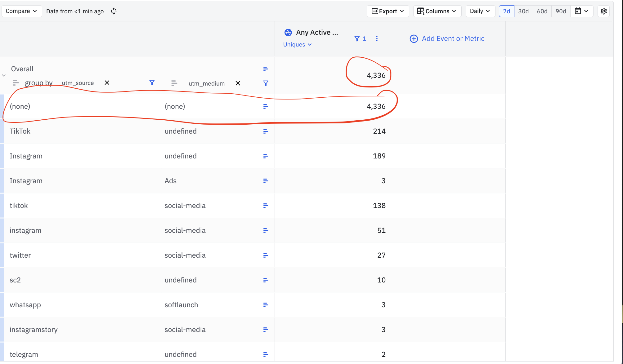Open the Compare dropdown

coord(21,11)
